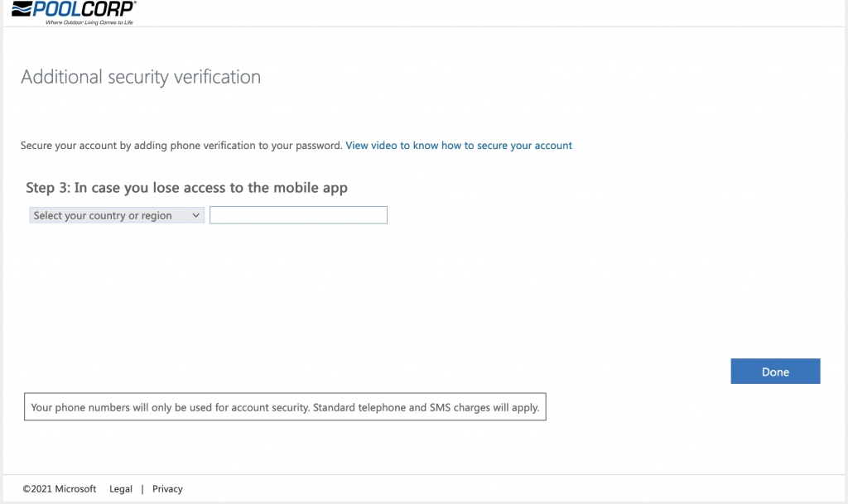Image resolution: width=848 pixels, height=504 pixels.
Task: Click the 'Step 3' heading text
Action: pyautogui.click(x=48, y=188)
